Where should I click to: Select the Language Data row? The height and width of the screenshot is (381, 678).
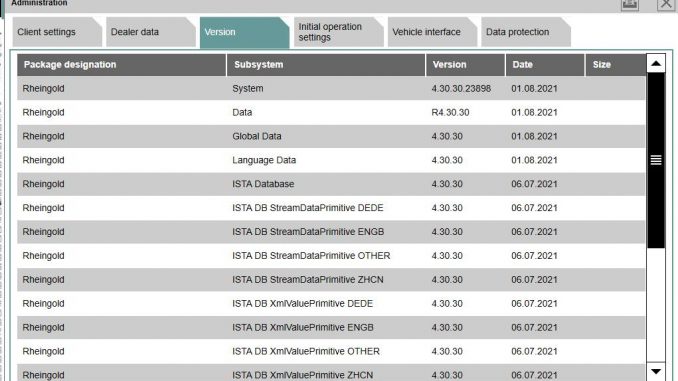pos(331,160)
